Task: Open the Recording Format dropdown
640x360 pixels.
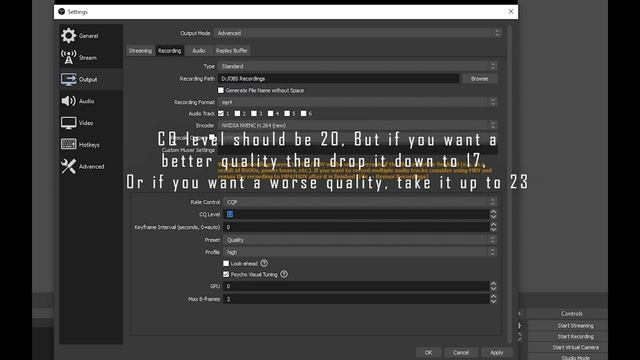Action: point(357,102)
